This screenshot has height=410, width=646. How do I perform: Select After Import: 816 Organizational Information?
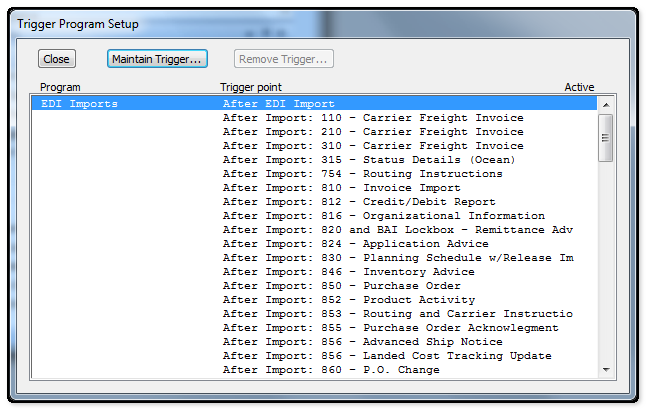point(383,216)
